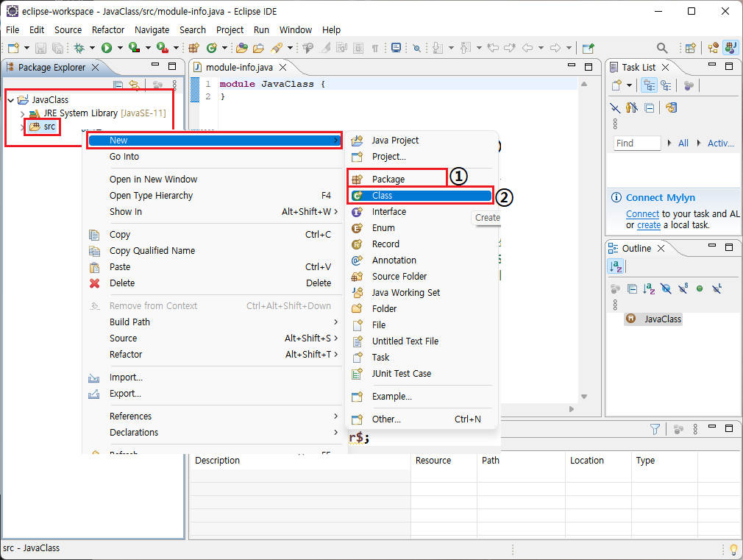Toggle Show Only My Tasks in Task List
743x560 pixels.
[x=632, y=107]
